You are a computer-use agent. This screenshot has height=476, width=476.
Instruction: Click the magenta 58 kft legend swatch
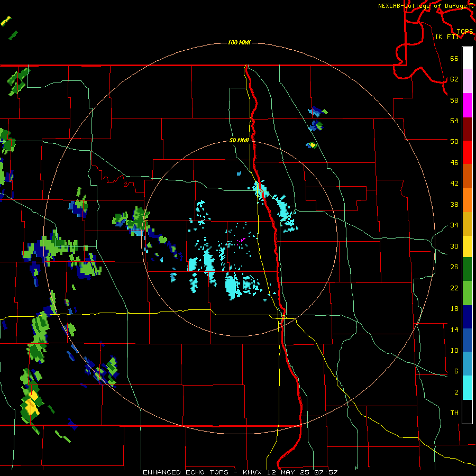pyautogui.click(x=467, y=105)
